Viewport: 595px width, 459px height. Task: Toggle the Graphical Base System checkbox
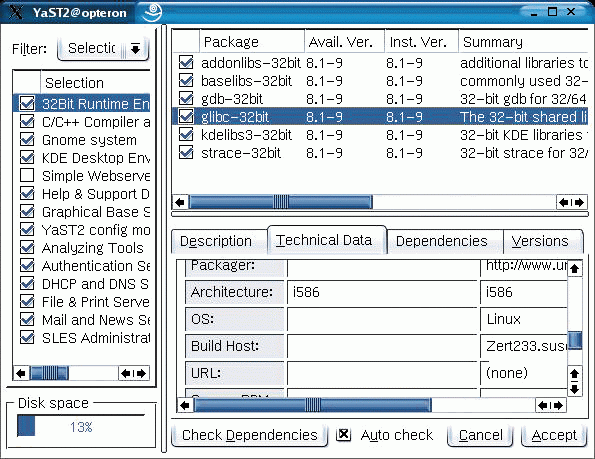point(27,211)
